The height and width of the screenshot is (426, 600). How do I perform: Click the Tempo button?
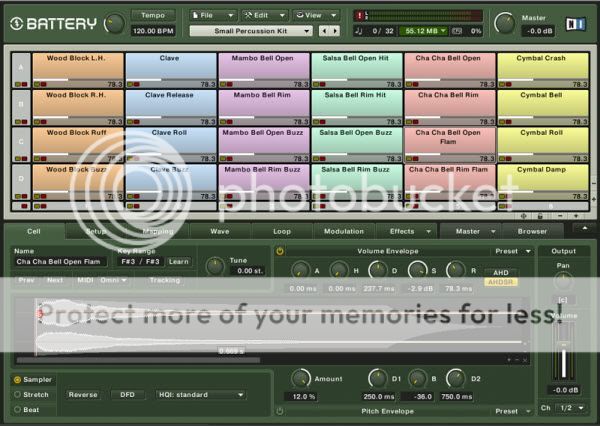point(153,15)
